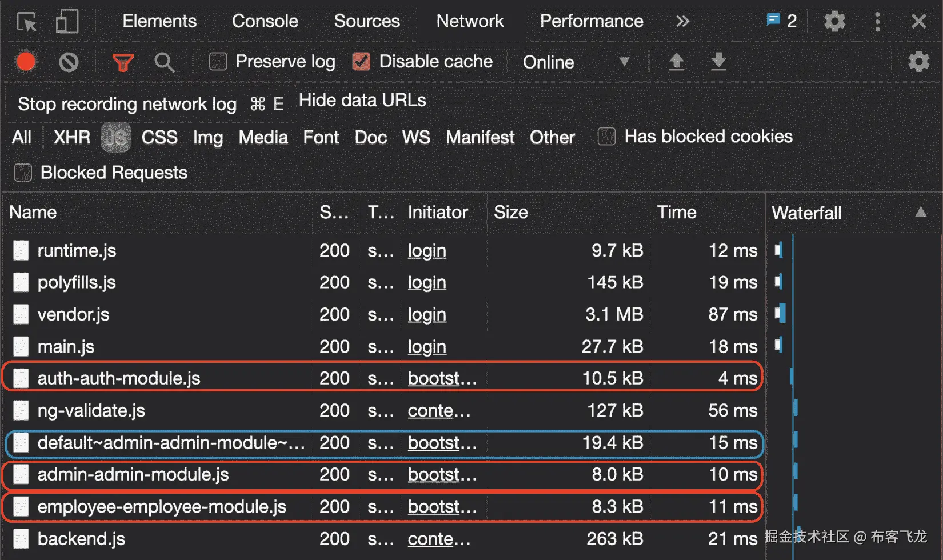Toggle the device emulation mode
Screen dimensions: 943x560
coord(67,22)
